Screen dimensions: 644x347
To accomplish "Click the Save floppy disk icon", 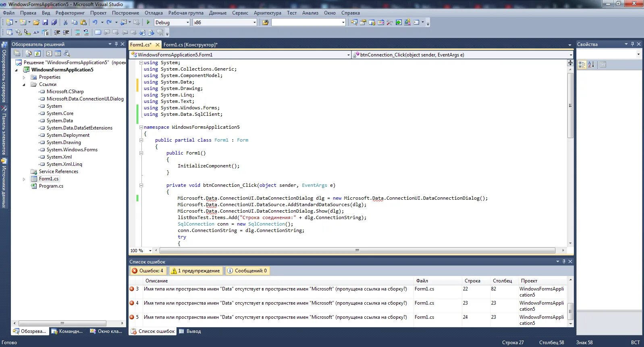I will [45, 23].
